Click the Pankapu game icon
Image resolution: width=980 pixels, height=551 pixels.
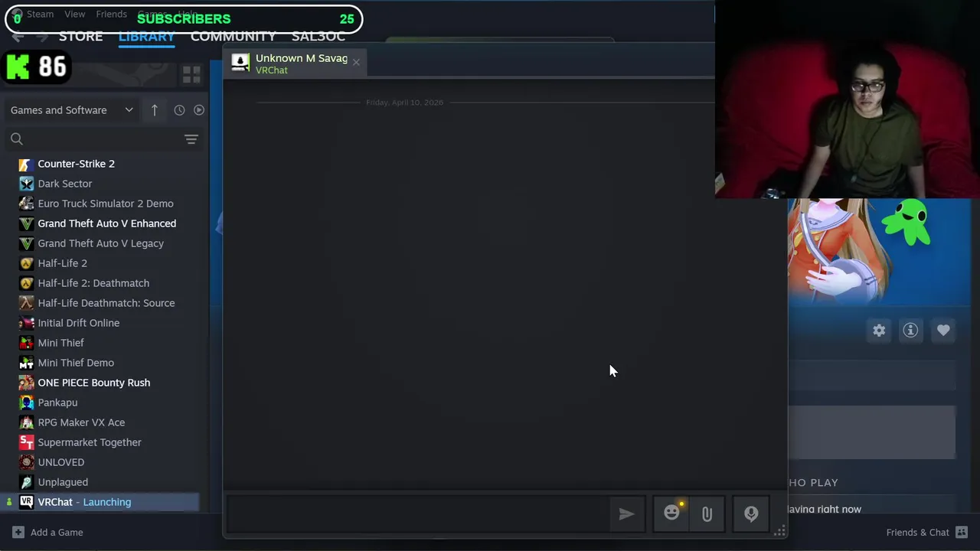[27, 403]
